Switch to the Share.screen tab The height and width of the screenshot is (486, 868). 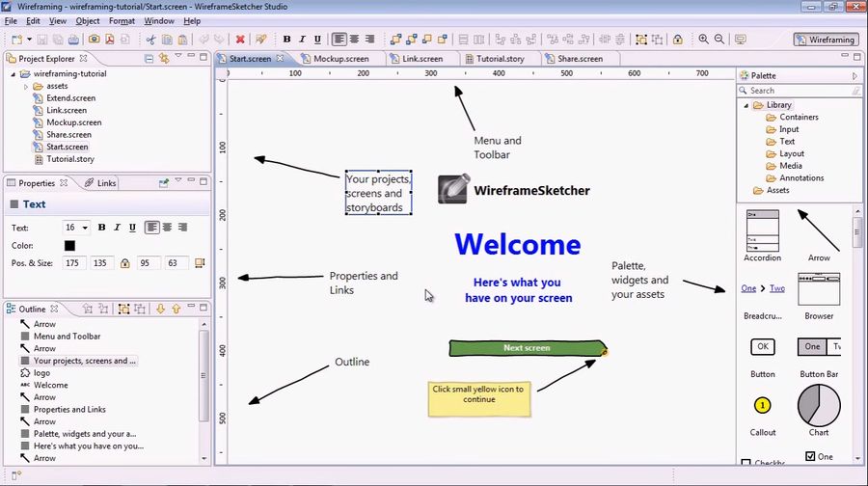point(580,59)
